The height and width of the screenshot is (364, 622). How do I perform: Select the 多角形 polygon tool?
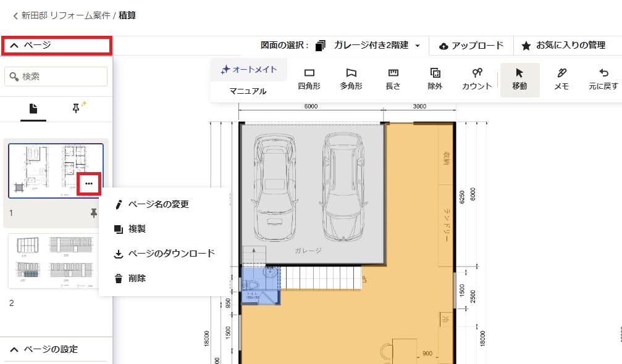click(x=351, y=79)
